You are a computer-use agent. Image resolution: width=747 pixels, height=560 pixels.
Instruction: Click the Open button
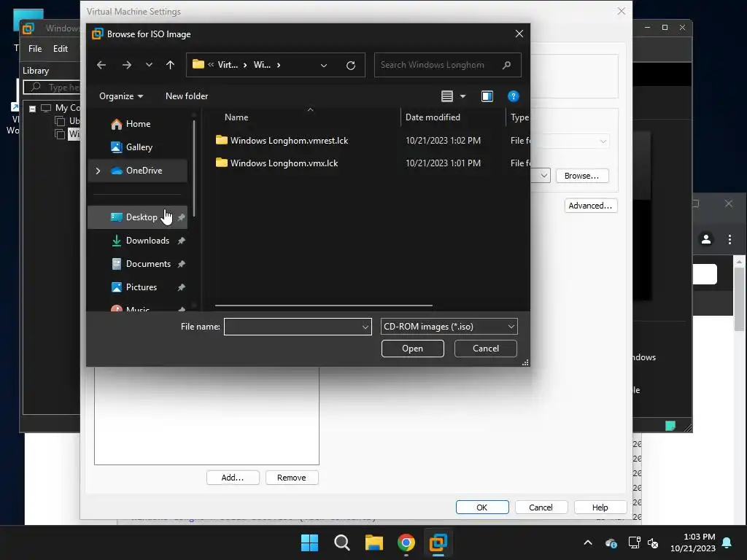tap(413, 349)
